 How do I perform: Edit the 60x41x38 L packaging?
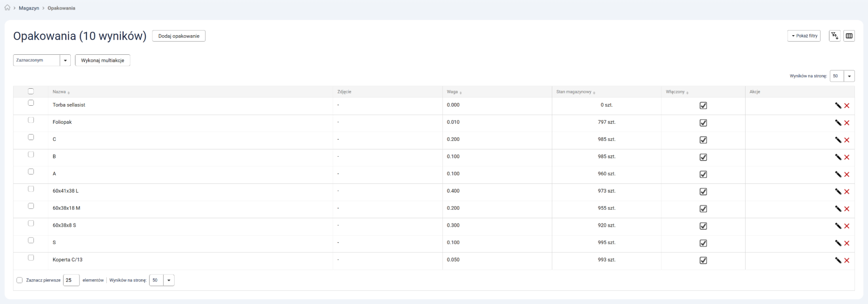pyautogui.click(x=838, y=191)
